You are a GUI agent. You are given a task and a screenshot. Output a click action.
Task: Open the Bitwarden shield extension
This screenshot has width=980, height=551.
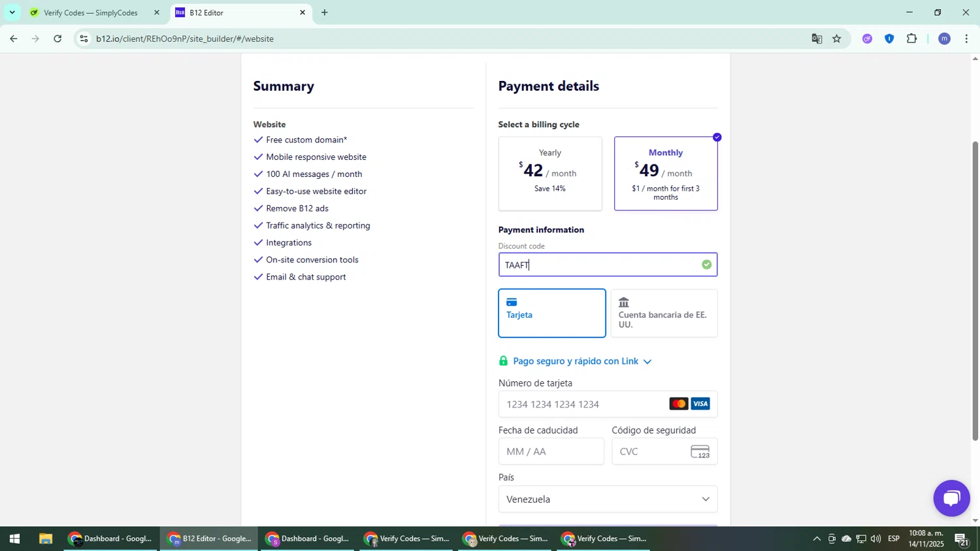click(x=889, y=39)
